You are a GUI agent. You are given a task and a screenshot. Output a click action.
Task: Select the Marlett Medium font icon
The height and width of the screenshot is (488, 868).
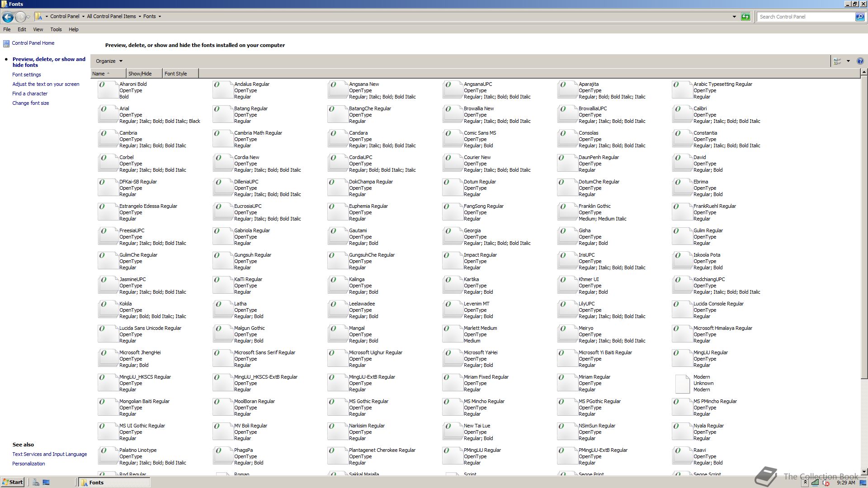click(x=452, y=334)
